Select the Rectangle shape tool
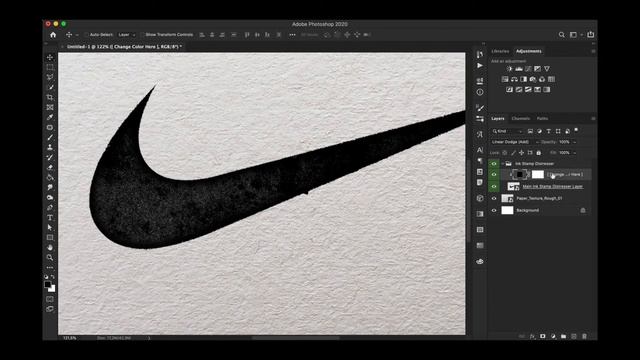 [x=50, y=238]
